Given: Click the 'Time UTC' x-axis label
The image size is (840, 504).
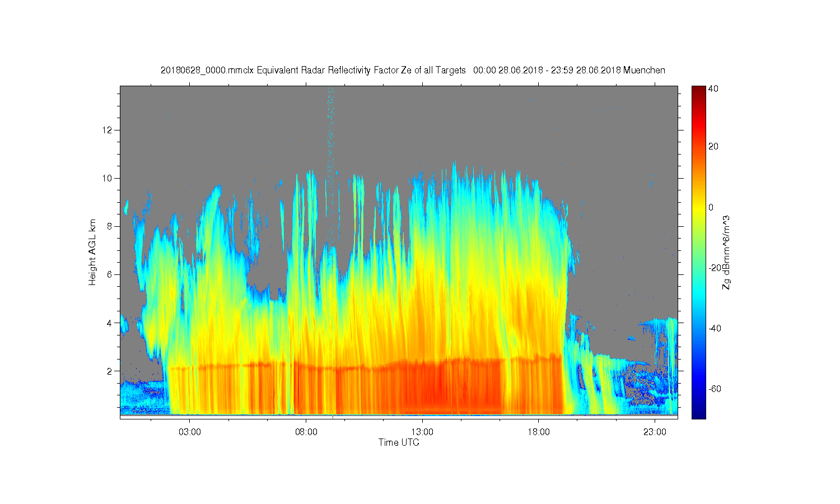Looking at the screenshot, I should point(399,442).
